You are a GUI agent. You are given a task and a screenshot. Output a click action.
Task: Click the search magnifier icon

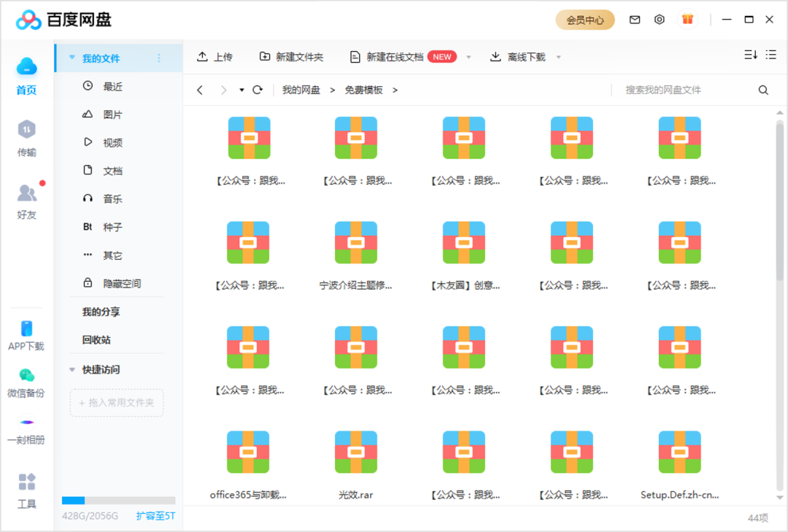[x=763, y=90]
